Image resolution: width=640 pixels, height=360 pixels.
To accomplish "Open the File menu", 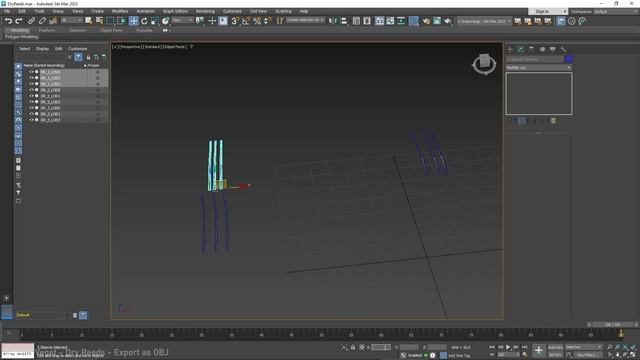I will [7, 11].
